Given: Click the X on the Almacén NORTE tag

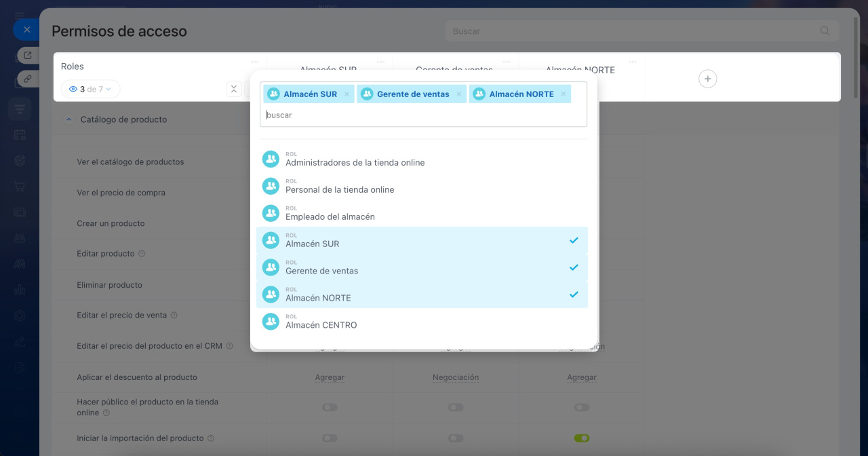Looking at the screenshot, I should click(564, 94).
